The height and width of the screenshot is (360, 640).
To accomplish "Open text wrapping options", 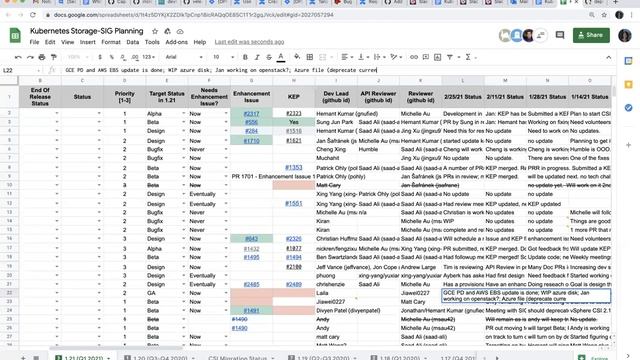I will click(379, 57).
